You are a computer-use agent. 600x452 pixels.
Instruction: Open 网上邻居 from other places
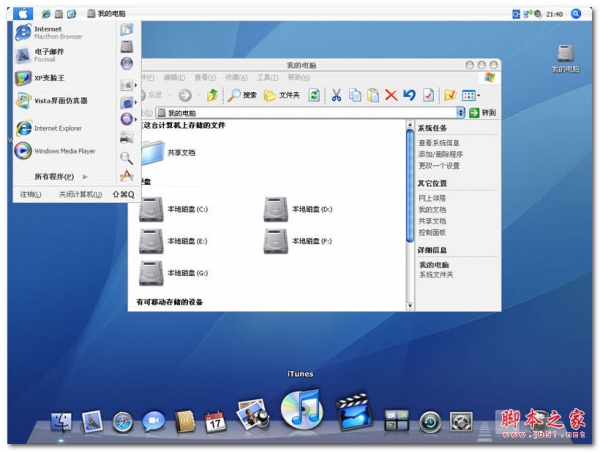[x=432, y=198]
